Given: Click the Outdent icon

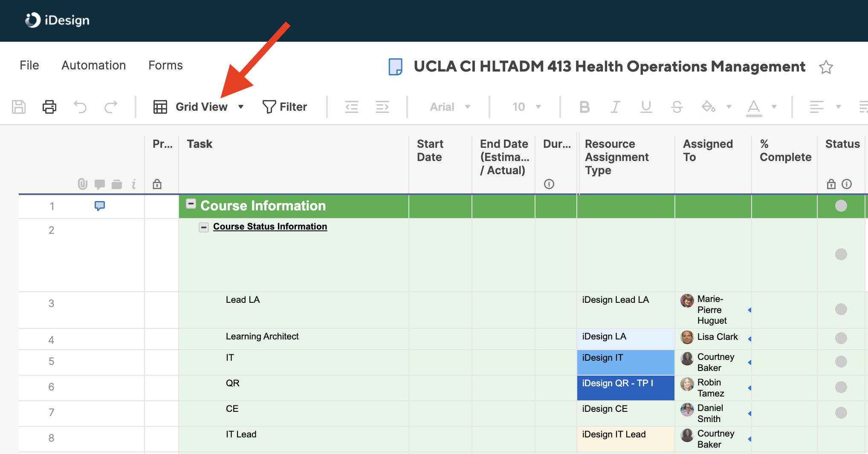Looking at the screenshot, I should point(352,107).
